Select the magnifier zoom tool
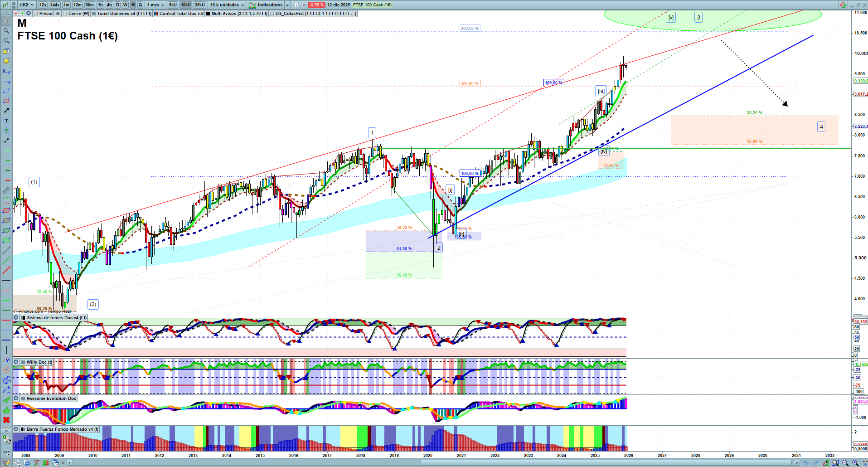Image resolution: width=868 pixels, height=467 pixels. tap(6, 31)
